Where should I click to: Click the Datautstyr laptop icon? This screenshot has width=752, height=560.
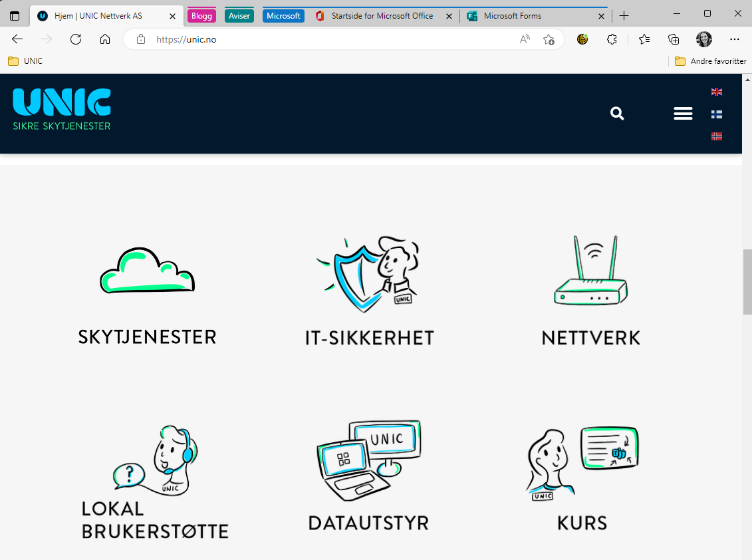click(x=369, y=459)
